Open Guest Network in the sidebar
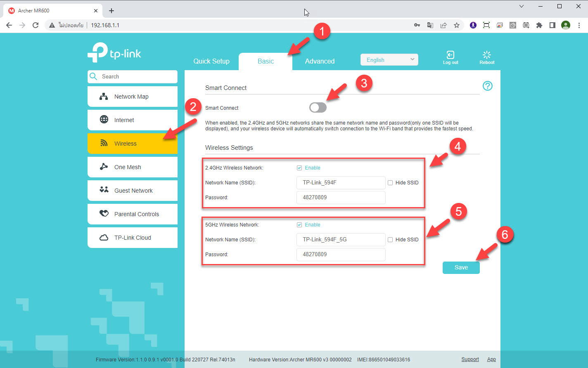The image size is (588, 368). coord(133,191)
